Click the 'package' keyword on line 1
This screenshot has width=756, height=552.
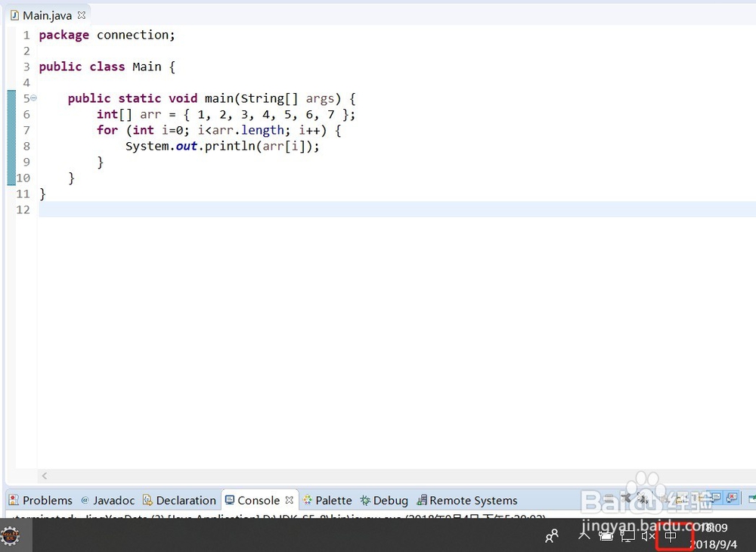[x=64, y=36]
